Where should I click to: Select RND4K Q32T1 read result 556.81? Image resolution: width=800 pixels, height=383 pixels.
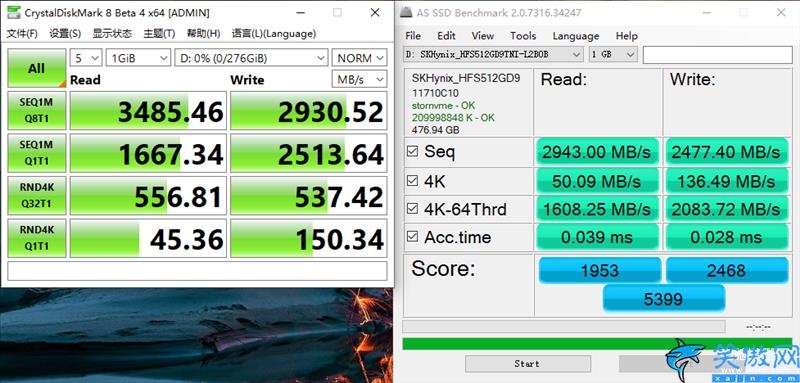tap(148, 196)
